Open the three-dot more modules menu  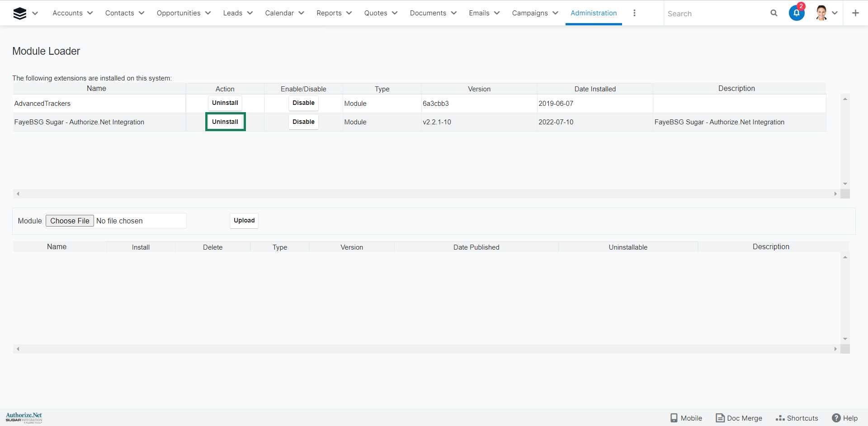pyautogui.click(x=634, y=13)
